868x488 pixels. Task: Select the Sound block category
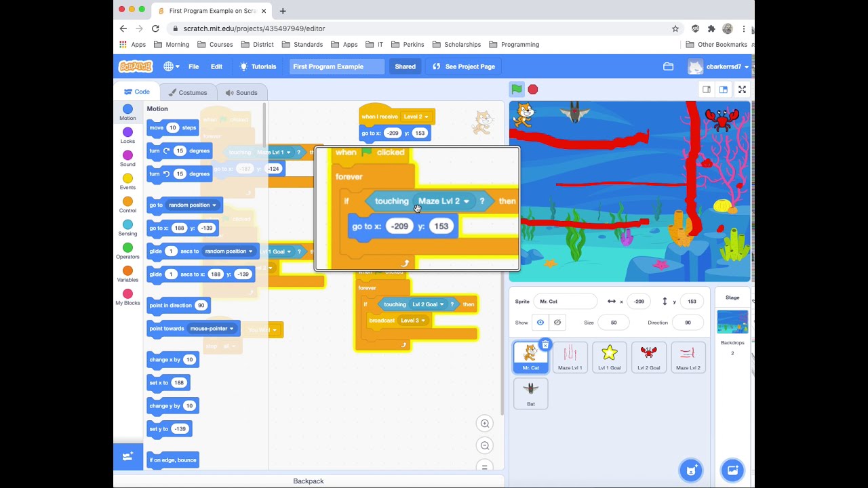click(x=127, y=159)
